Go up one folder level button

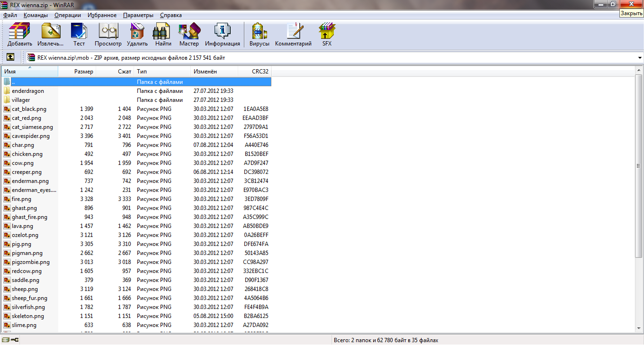10,57
